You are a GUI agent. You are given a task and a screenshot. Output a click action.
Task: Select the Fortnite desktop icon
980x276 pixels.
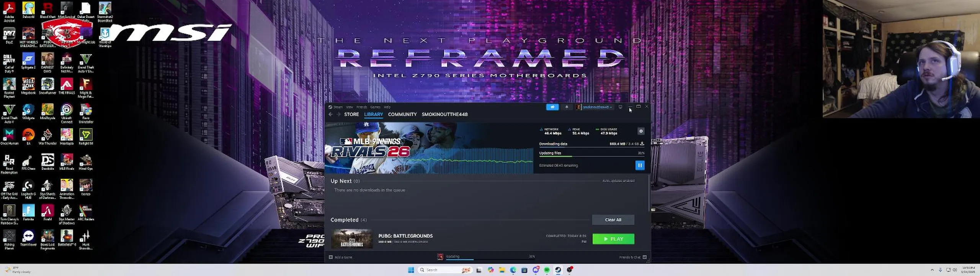coord(28,213)
